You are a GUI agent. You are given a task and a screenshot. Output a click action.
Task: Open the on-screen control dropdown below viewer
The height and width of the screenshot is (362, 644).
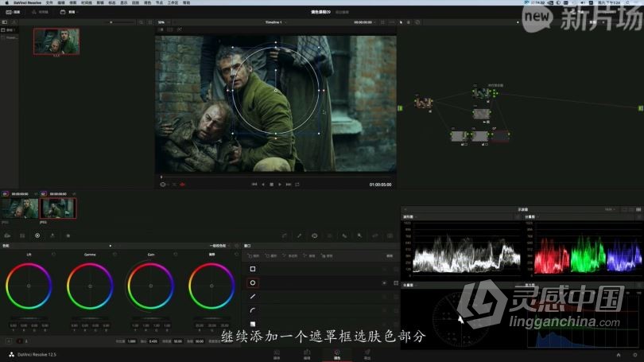click(x=165, y=185)
